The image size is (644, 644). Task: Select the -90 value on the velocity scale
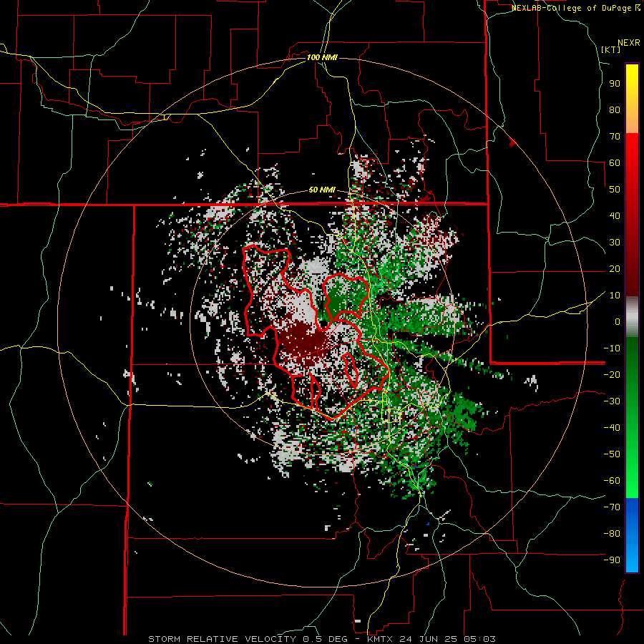(612, 560)
